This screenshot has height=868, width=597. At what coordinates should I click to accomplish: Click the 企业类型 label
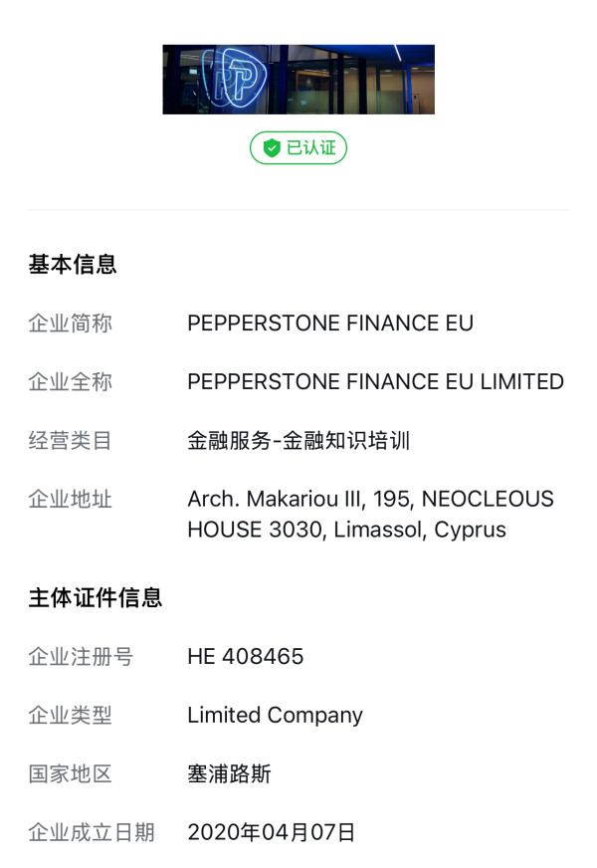71,716
